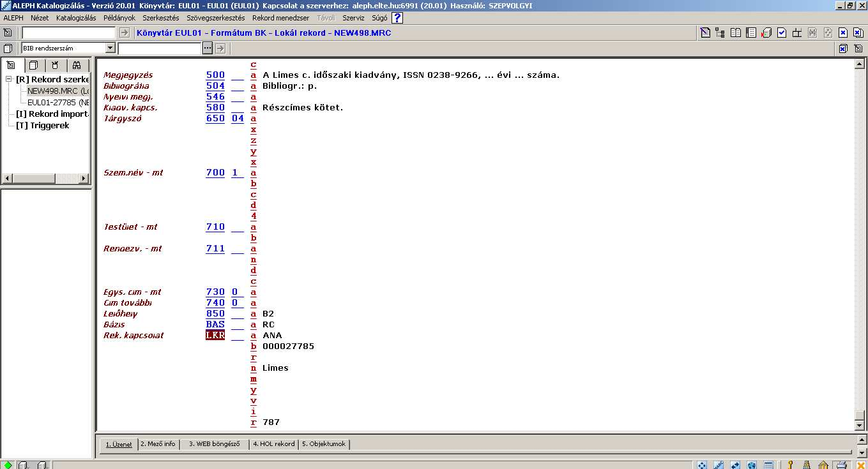This screenshot has height=469, width=868.
Task: Open the BIB rendszerszám dropdown
Action: point(110,48)
